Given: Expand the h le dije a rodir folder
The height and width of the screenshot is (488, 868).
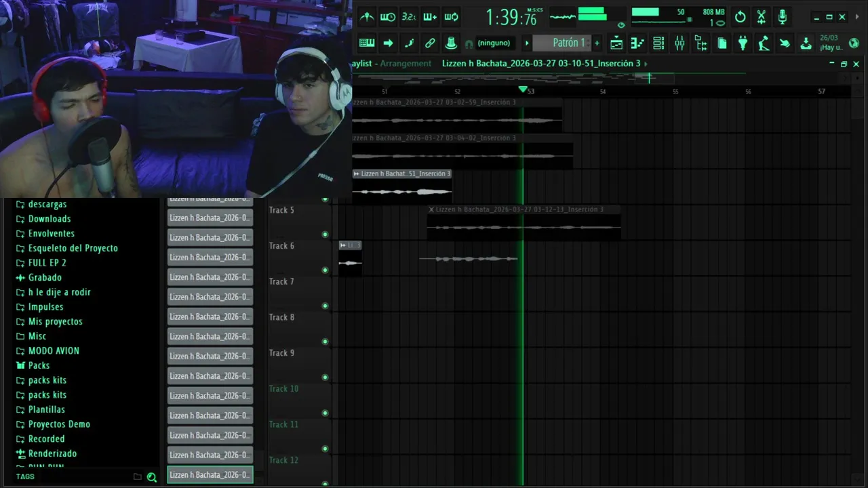Looking at the screenshot, I should tap(60, 292).
